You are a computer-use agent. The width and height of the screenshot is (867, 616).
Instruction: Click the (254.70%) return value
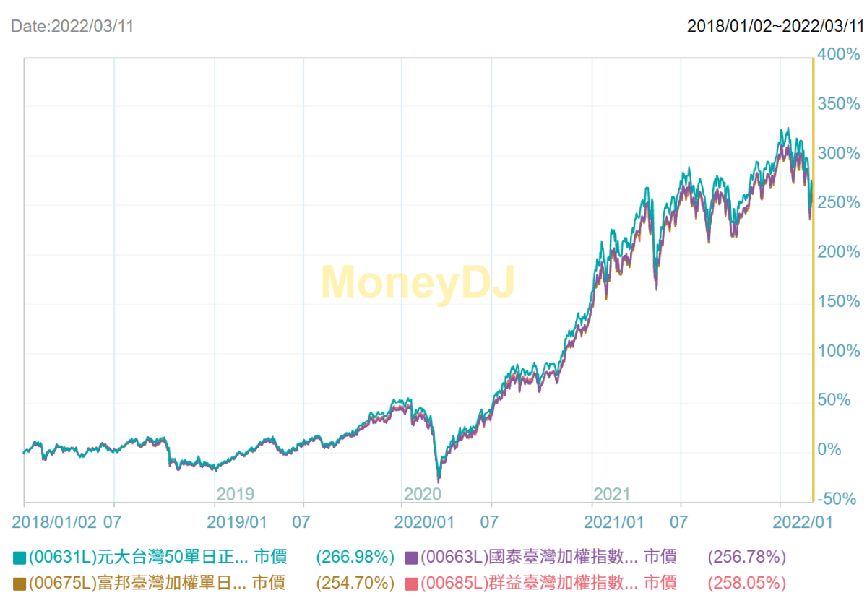point(355,583)
